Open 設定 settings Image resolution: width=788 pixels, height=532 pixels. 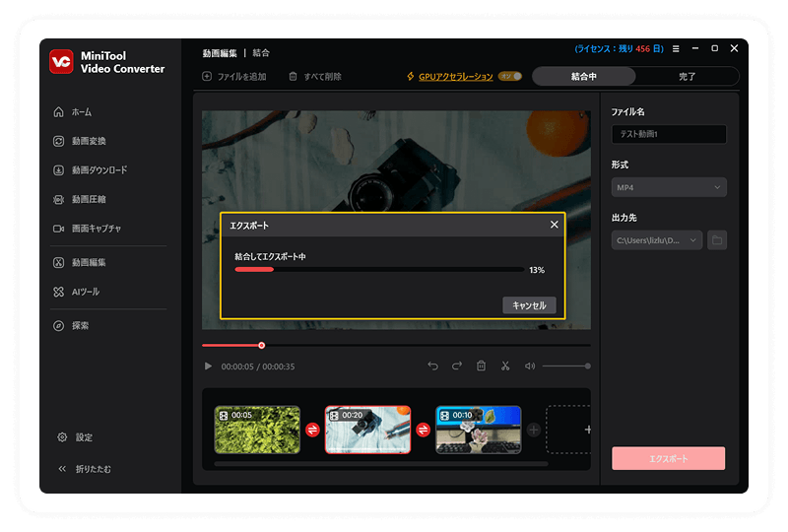75,437
